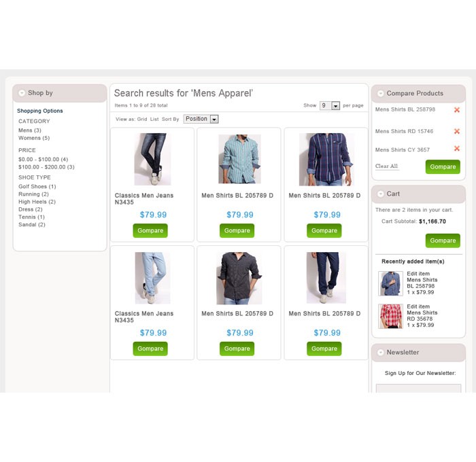The width and height of the screenshot is (476, 462).
Task: Open the blue shirt thumbnail in cart
Action: pyautogui.click(x=390, y=283)
